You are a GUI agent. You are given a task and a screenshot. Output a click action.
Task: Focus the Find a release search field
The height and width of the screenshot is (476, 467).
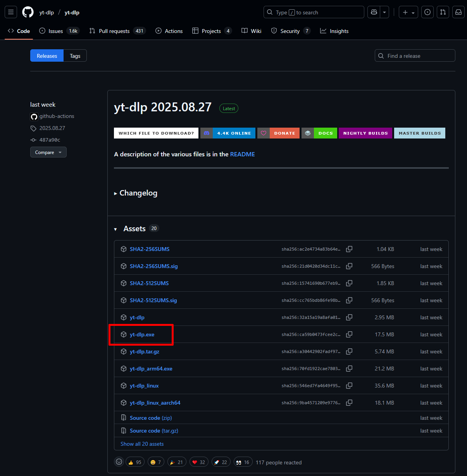[419, 56]
